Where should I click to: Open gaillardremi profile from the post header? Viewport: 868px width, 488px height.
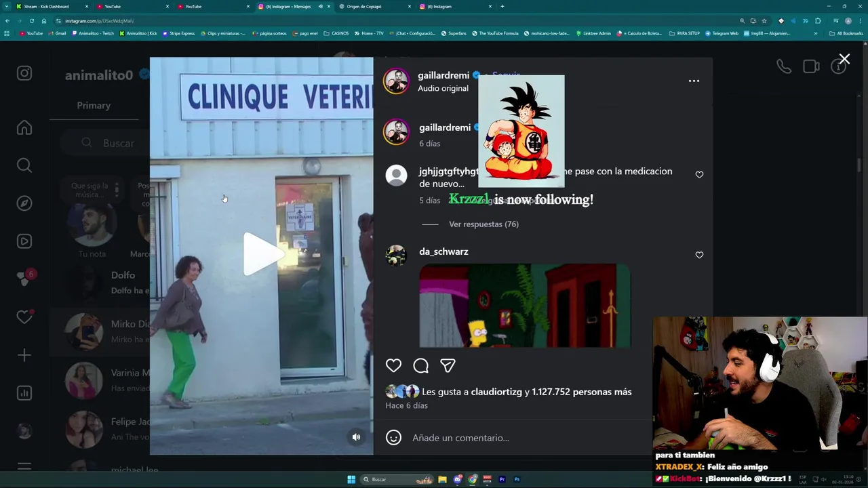[x=444, y=75]
